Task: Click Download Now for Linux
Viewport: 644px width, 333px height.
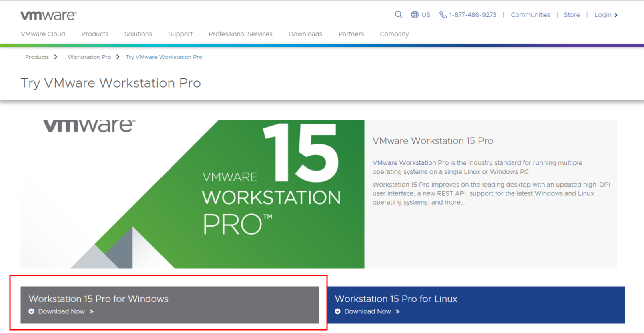Action: tap(368, 311)
